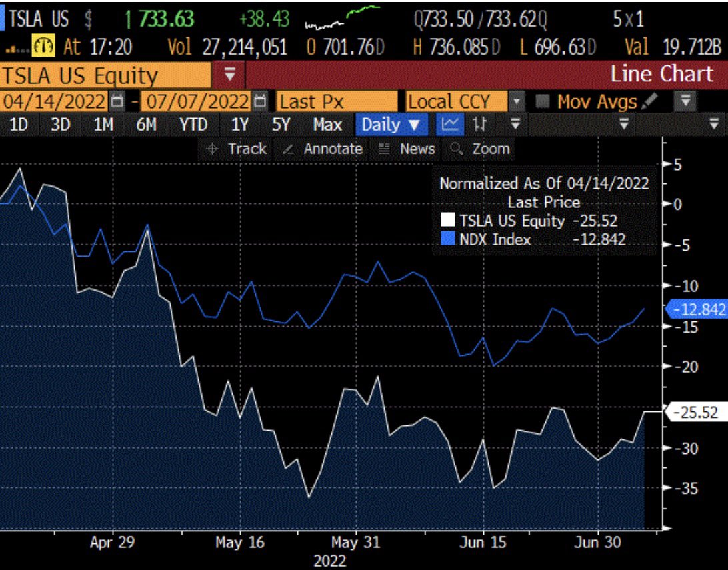Click the white TSLA legend swatch
The image size is (728, 570).
[448, 219]
